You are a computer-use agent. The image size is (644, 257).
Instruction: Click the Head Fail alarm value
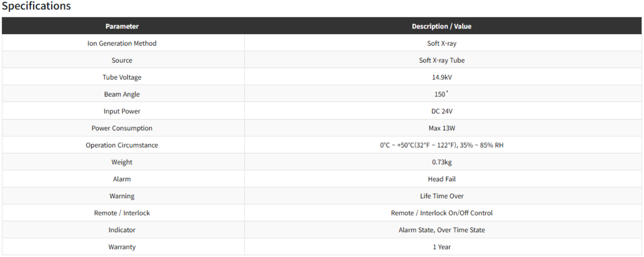point(441,179)
